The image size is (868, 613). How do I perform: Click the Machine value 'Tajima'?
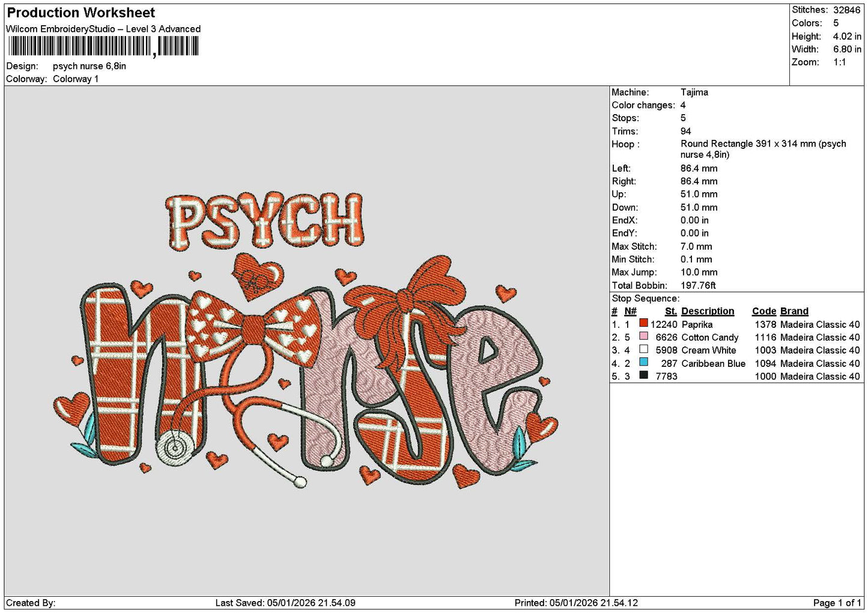coord(694,92)
